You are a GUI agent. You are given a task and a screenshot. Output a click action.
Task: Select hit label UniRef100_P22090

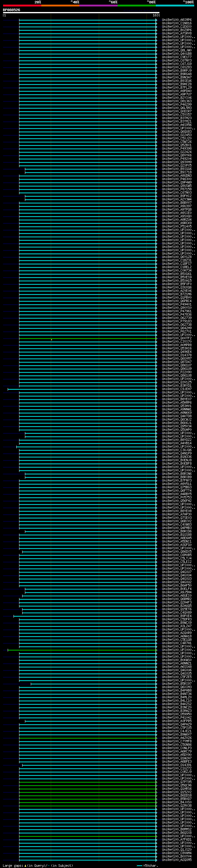pos(177,372)
